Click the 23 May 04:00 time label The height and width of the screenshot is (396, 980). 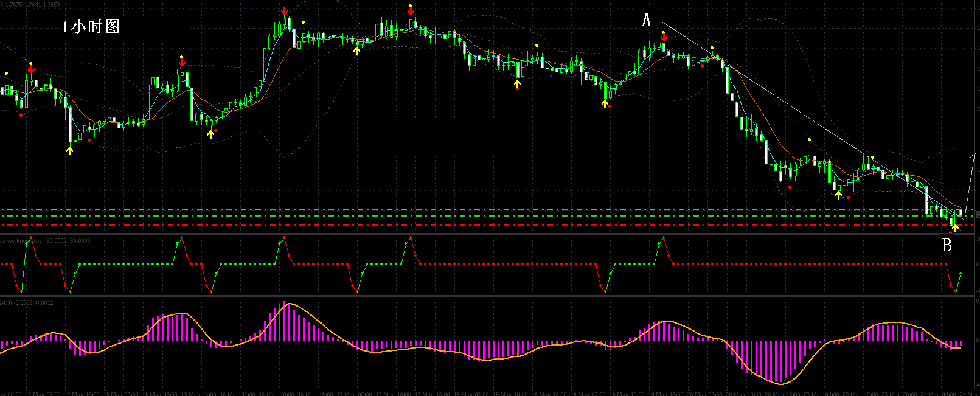[x=822, y=394]
